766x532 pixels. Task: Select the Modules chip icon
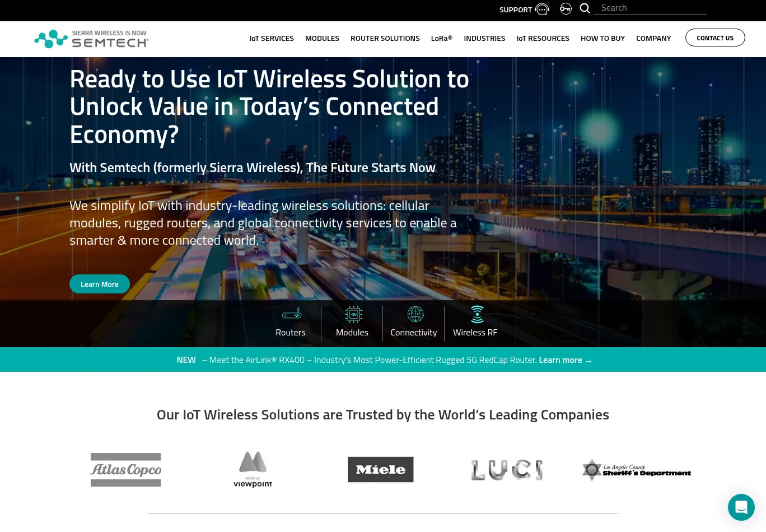click(353, 314)
